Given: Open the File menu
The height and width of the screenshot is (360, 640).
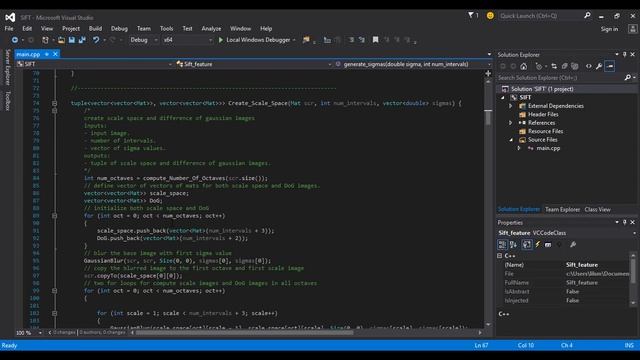Looking at the screenshot, I should point(9,29).
